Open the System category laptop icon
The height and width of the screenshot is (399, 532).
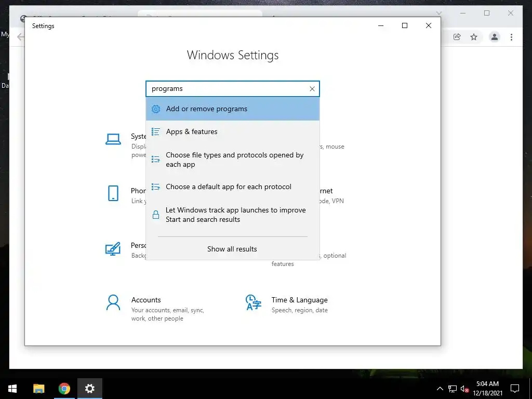click(x=113, y=139)
